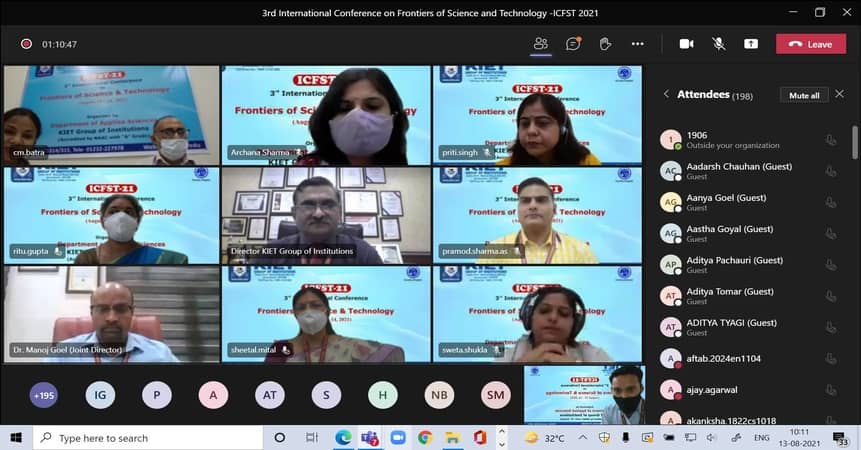Expand the +195 overflow participants bubble
Image resolution: width=861 pixels, height=450 pixels.
point(44,395)
